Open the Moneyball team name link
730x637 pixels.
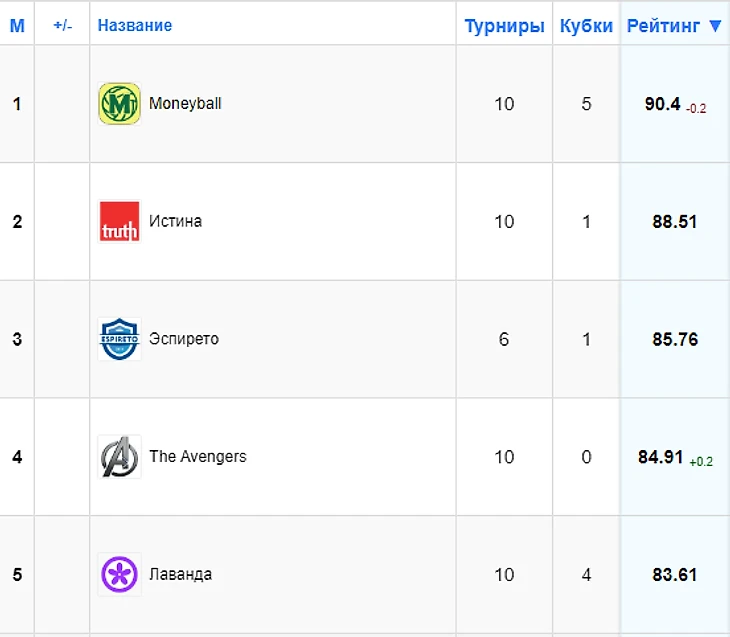point(185,103)
